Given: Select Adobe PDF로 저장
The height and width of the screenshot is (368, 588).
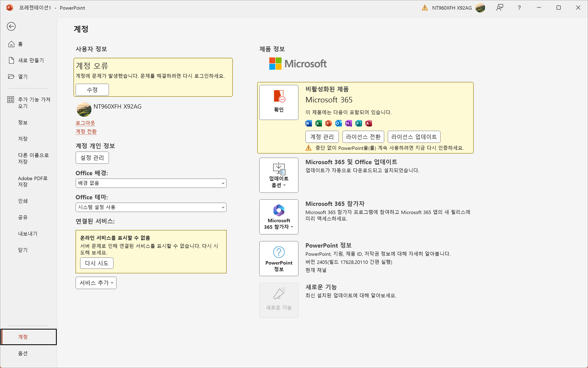Looking at the screenshot, I should [x=29, y=181].
